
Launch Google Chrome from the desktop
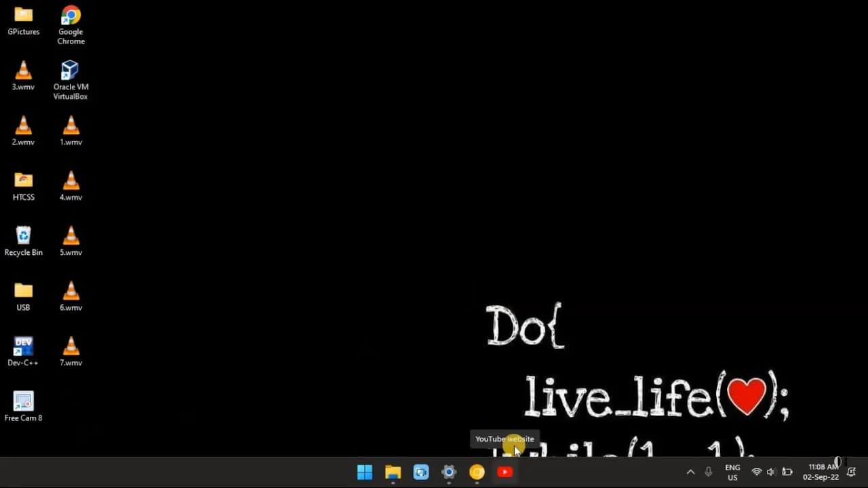71,15
